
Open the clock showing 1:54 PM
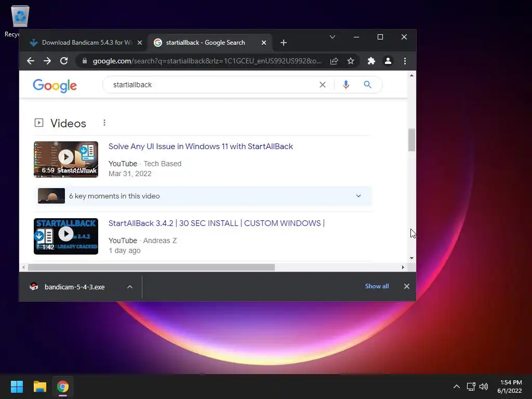click(510, 387)
